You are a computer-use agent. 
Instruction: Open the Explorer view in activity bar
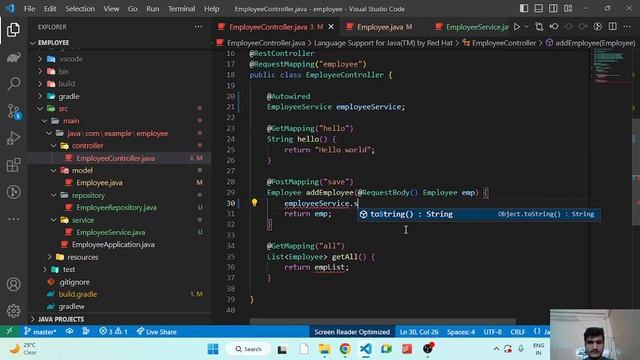click(13, 30)
